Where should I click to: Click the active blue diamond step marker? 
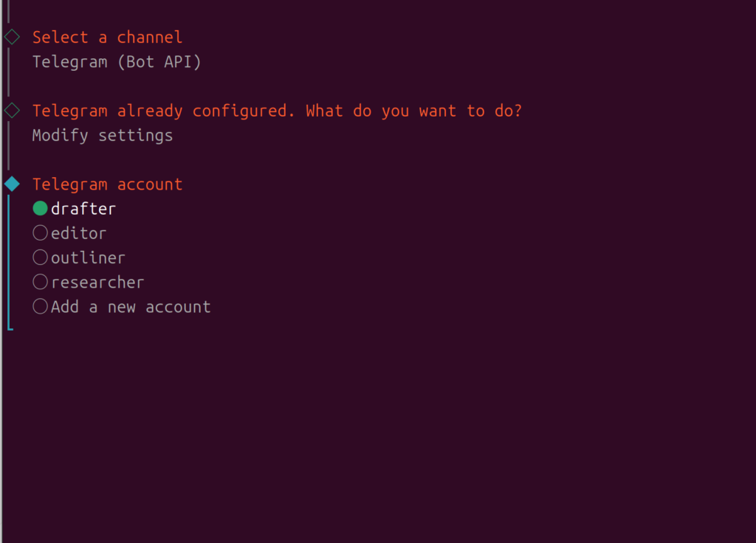tap(12, 184)
